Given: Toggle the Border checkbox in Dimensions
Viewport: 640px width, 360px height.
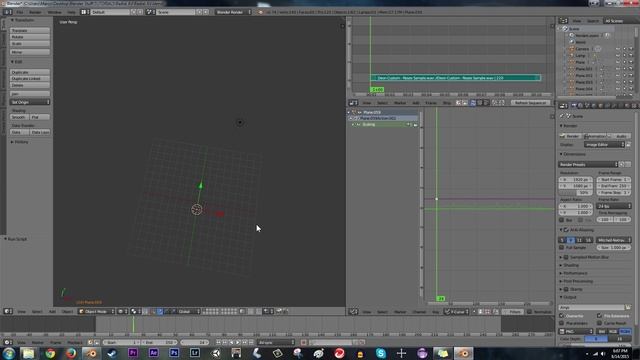Looking at the screenshot, I should tap(562, 220).
